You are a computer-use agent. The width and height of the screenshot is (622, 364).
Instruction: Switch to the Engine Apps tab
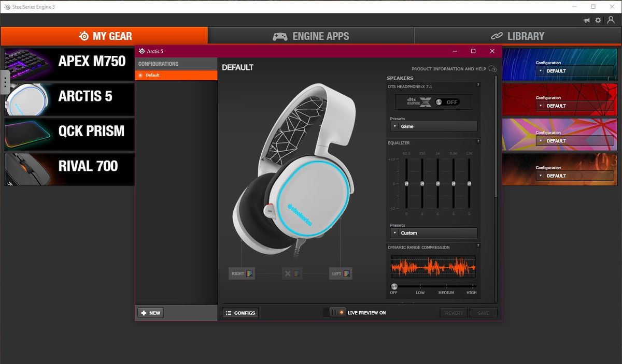coord(310,36)
